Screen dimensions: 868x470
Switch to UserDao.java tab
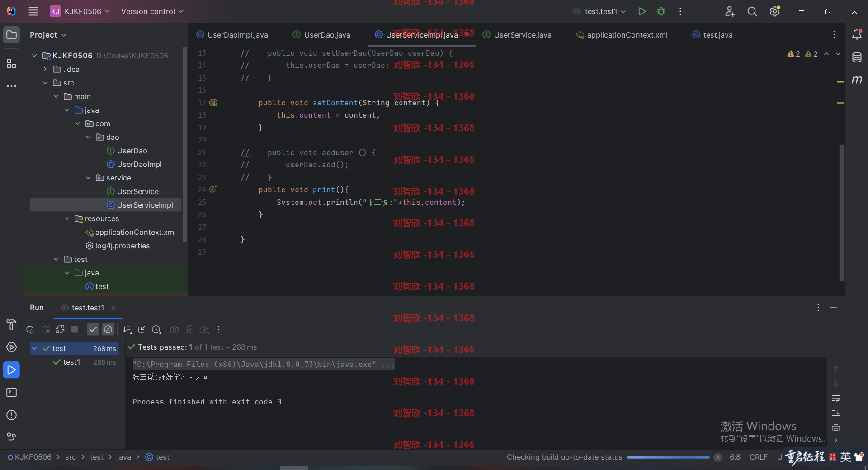pyautogui.click(x=321, y=35)
